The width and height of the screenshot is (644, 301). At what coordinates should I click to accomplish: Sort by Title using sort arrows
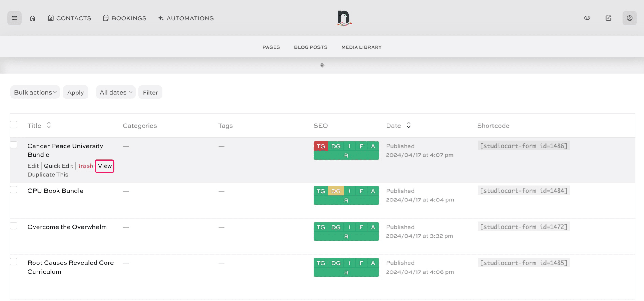pyautogui.click(x=49, y=125)
